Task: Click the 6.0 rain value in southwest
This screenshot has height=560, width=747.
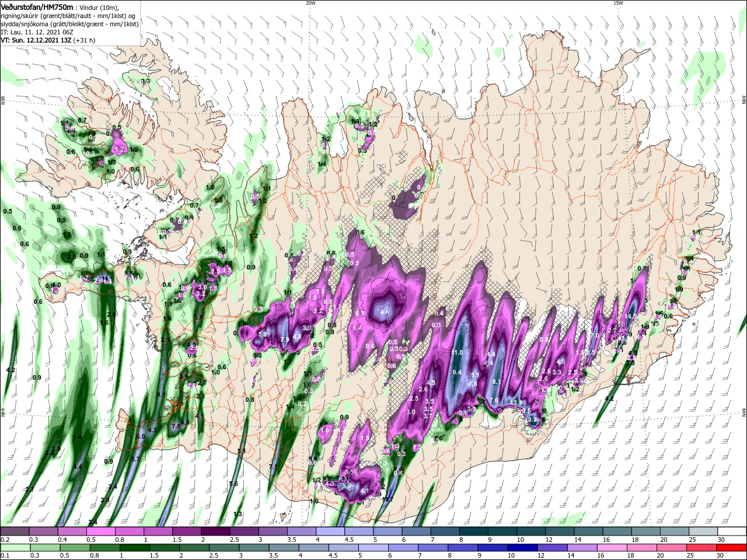Action: click(141, 436)
